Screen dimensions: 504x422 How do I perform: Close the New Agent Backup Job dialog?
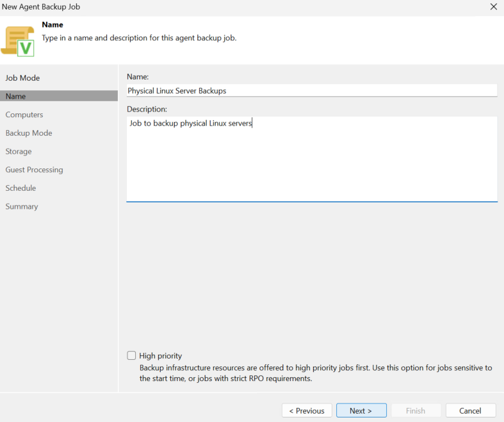click(494, 7)
